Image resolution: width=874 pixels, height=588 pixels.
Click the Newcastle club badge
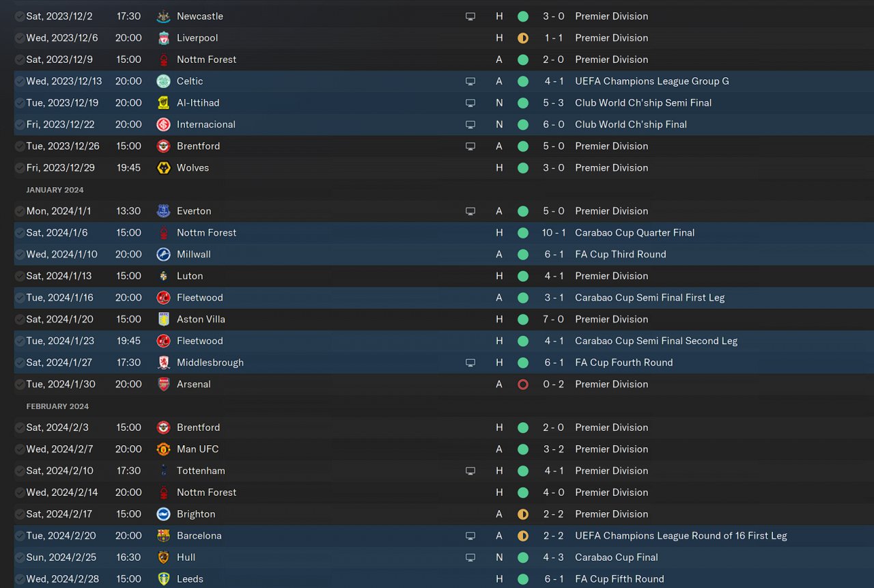[x=163, y=16]
